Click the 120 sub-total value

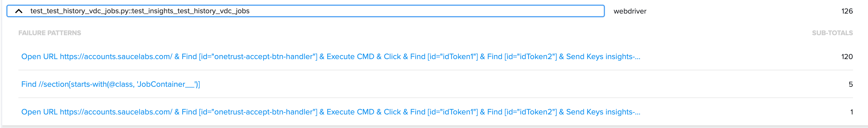click(x=847, y=57)
